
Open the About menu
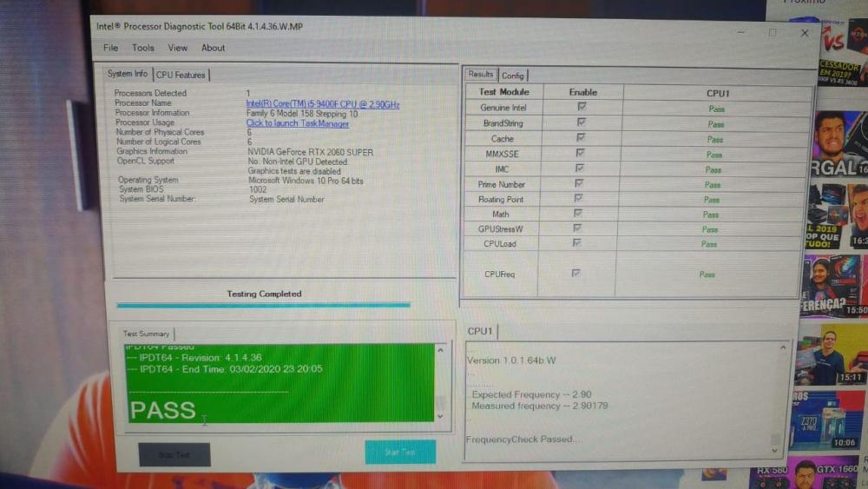pyautogui.click(x=214, y=48)
